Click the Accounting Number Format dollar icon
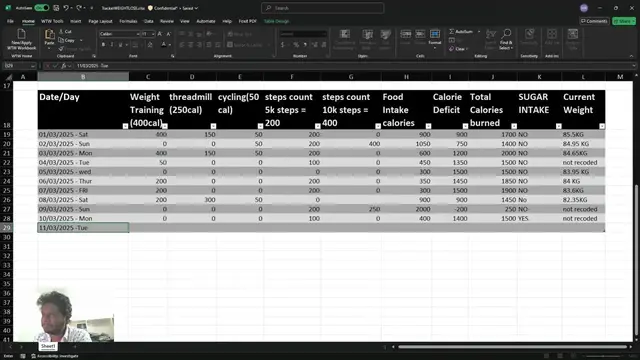Viewport: 640px width, 360px height. pos(282,44)
